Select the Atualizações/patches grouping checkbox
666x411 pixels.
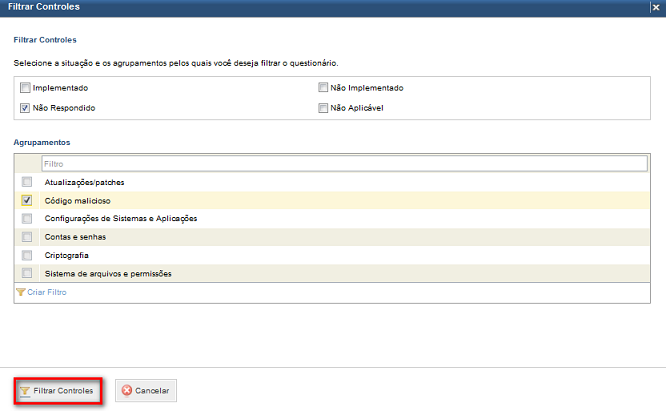click(27, 182)
